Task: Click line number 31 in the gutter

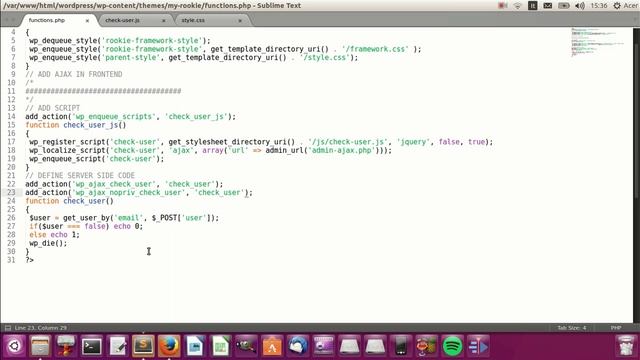Action: (11, 260)
